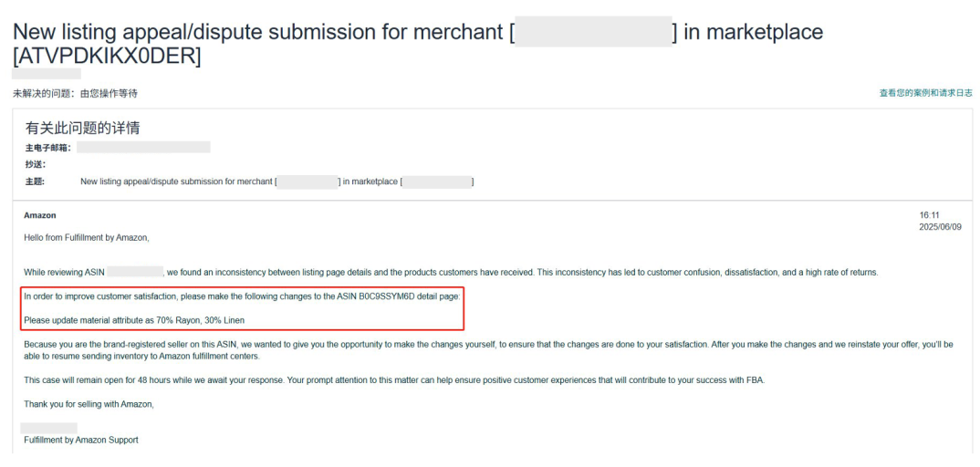The height and width of the screenshot is (467, 980).
Task: Click 'Thank you for selling with Amazon'
Action: (x=89, y=404)
